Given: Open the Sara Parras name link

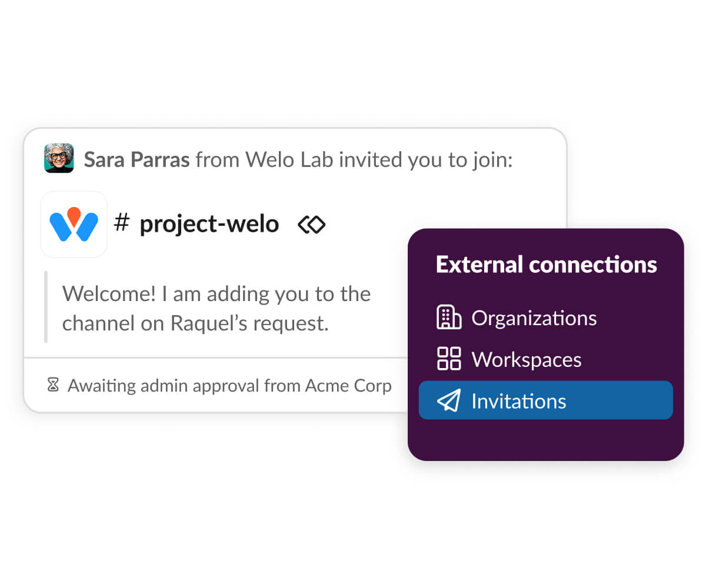Looking at the screenshot, I should (136, 159).
